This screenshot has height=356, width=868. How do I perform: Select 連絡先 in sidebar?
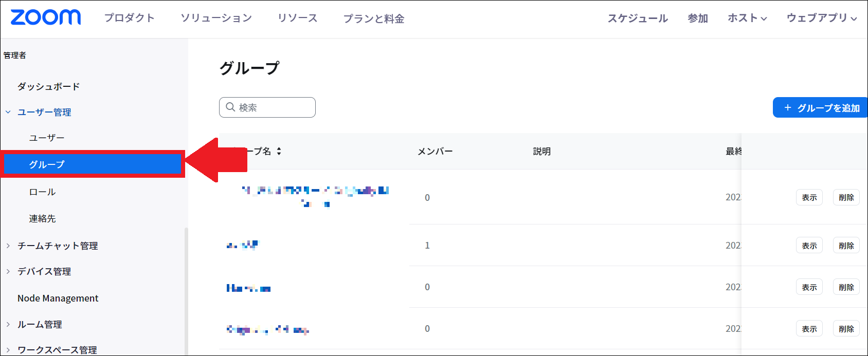[x=42, y=218]
